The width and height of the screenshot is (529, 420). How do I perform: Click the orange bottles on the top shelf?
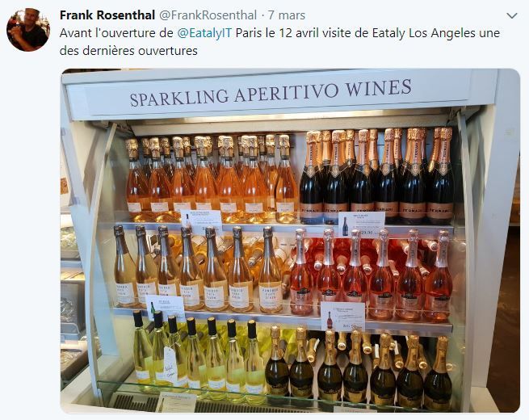coord(212,178)
